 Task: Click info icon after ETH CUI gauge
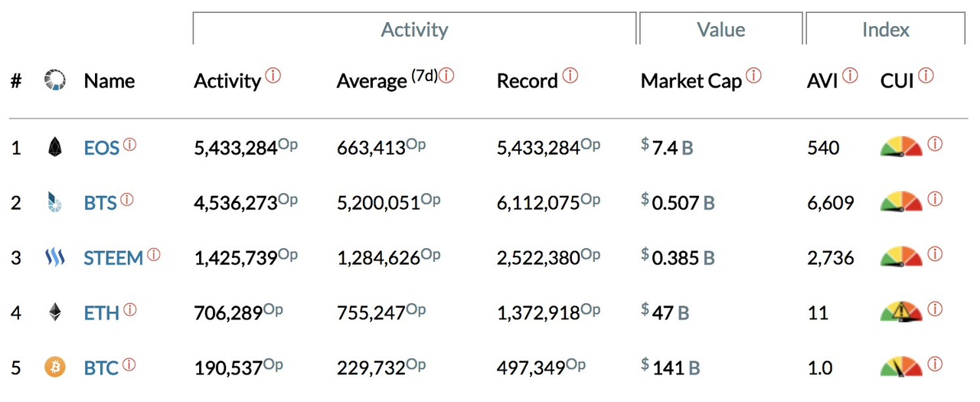(935, 309)
